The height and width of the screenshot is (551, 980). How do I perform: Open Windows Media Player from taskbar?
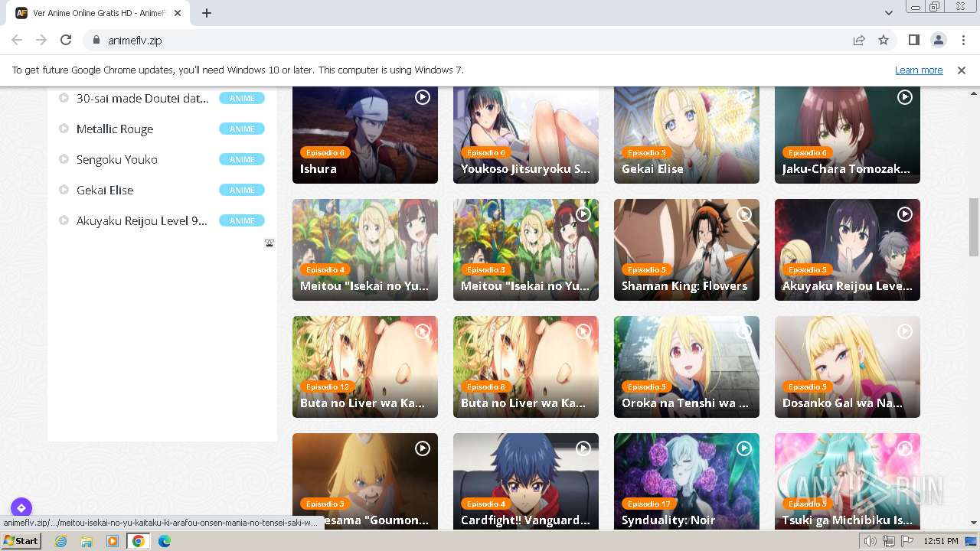[113, 541]
